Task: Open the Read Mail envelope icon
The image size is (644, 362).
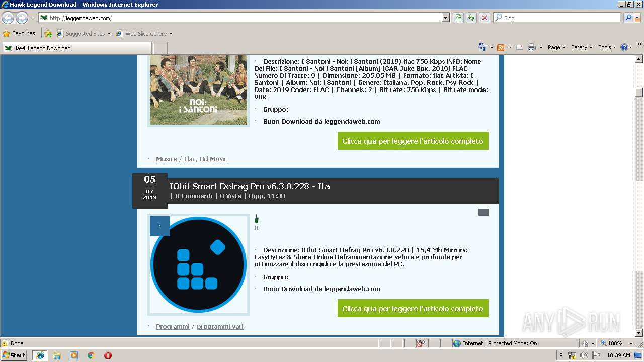Action: pos(519,47)
